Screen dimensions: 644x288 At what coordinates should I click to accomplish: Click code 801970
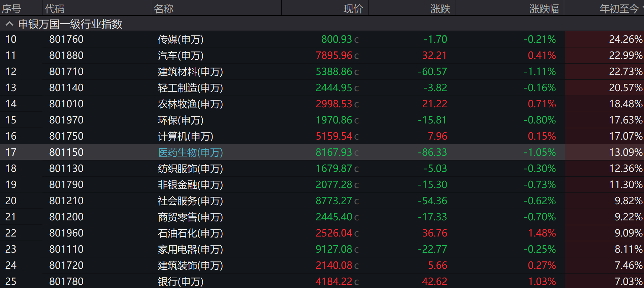pos(66,120)
